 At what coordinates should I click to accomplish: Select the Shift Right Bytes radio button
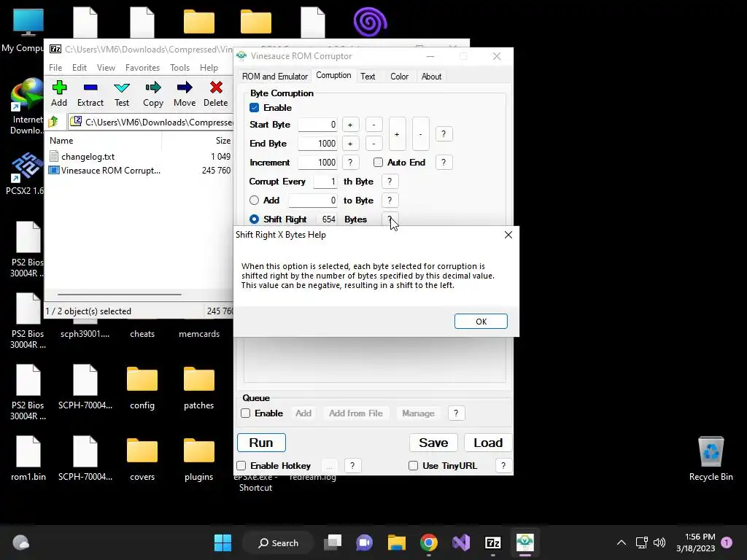(254, 219)
